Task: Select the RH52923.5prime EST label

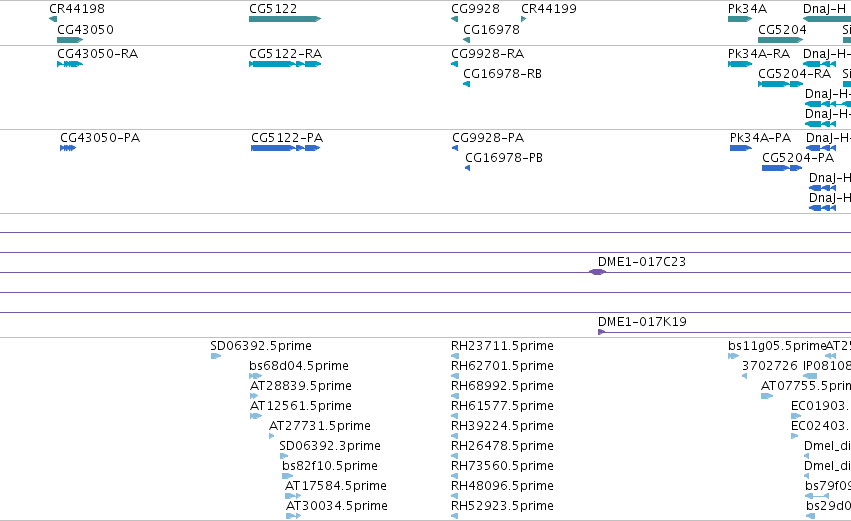Action: pos(503,506)
